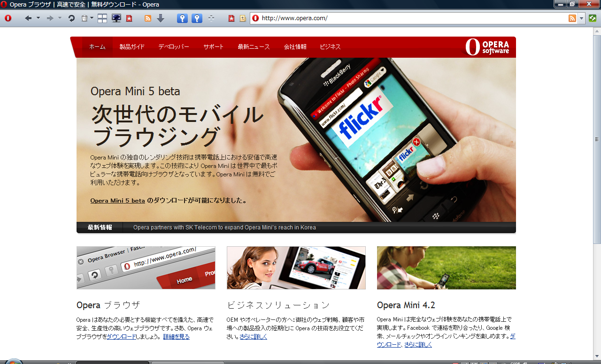Viewport: 601px width, 364px height.
Task: Click the vertical page scrollbar thumb
Action: (x=597, y=139)
